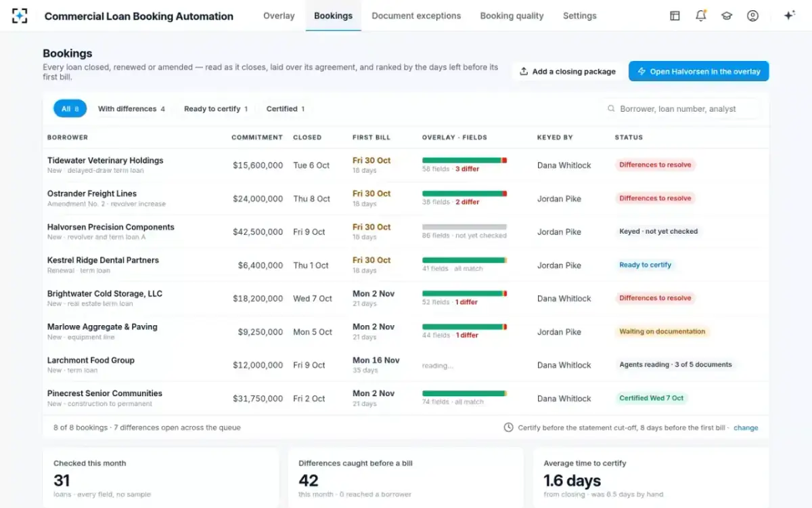Click 3 differ on Tidewater row
Image resolution: width=812 pixels, height=508 pixels.
(x=467, y=169)
